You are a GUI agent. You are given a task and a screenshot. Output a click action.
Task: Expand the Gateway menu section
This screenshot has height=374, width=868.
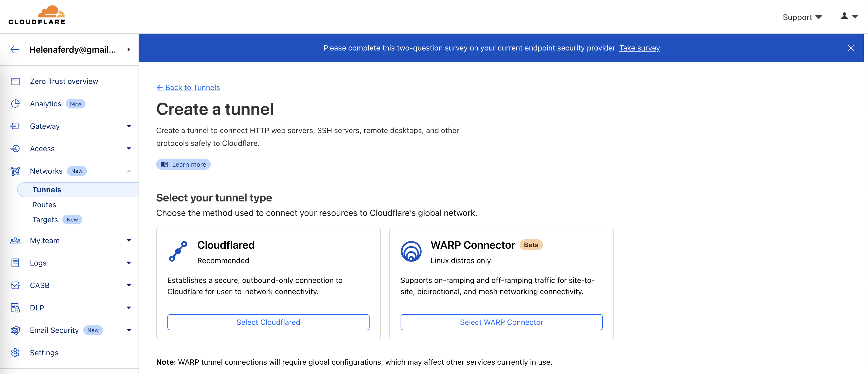pyautogui.click(x=129, y=126)
